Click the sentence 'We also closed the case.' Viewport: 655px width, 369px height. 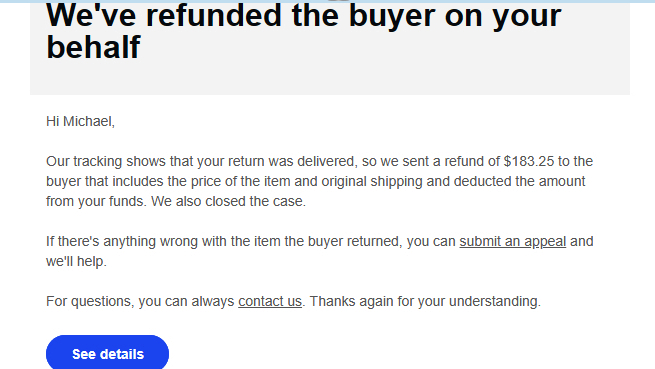pyautogui.click(x=228, y=201)
